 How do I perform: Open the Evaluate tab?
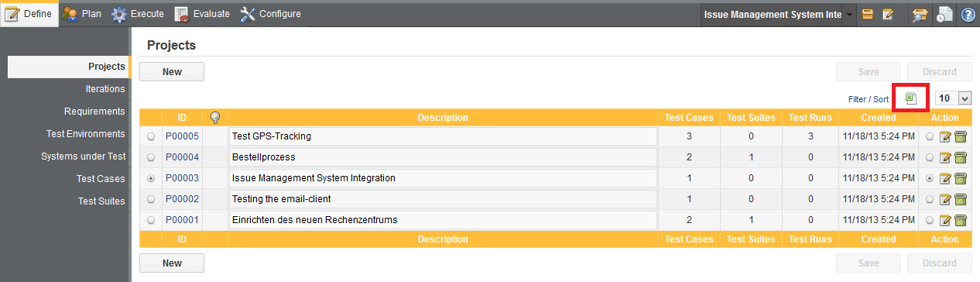202,14
